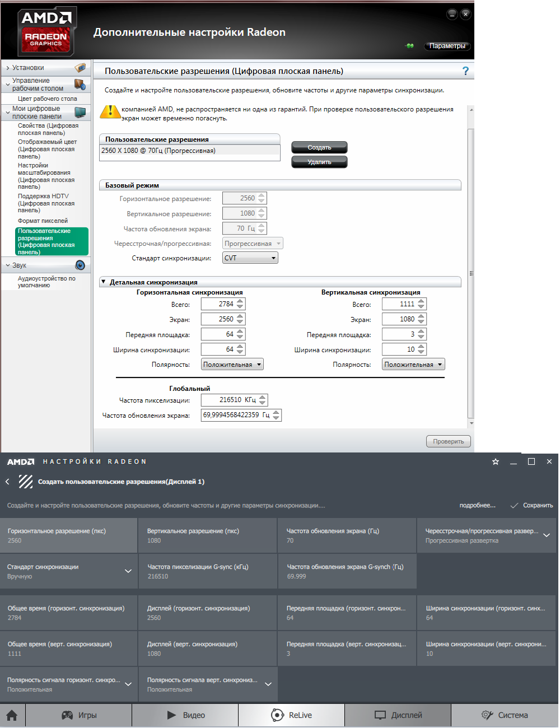The height and width of the screenshot is (728, 560).
Task: Click the desktop management icon in sidebar
Action: tap(80, 85)
